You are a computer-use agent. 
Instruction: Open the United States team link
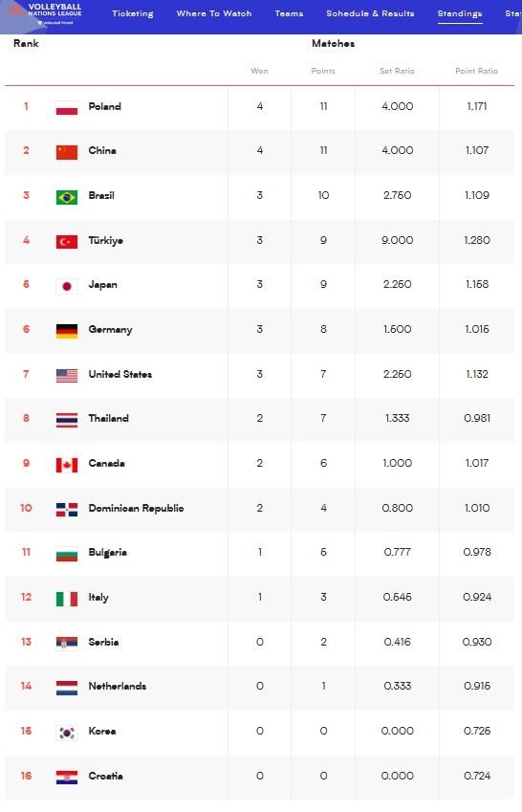(x=120, y=374)
